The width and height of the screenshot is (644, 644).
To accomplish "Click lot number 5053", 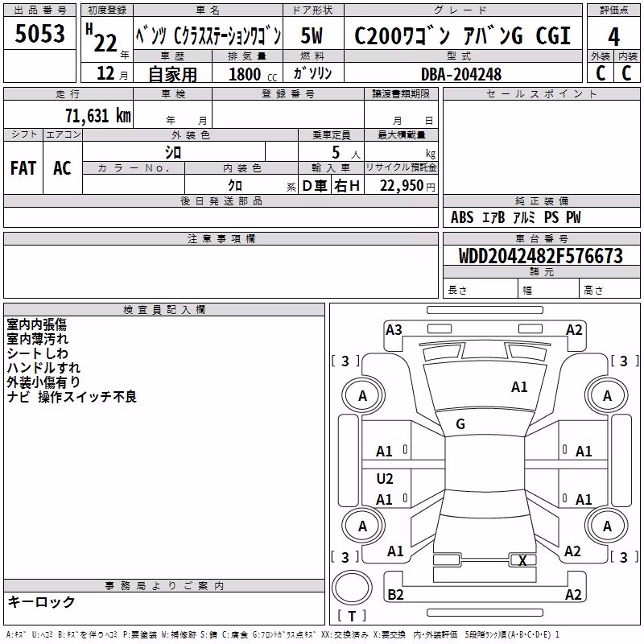I will click(x=39, y=33).
